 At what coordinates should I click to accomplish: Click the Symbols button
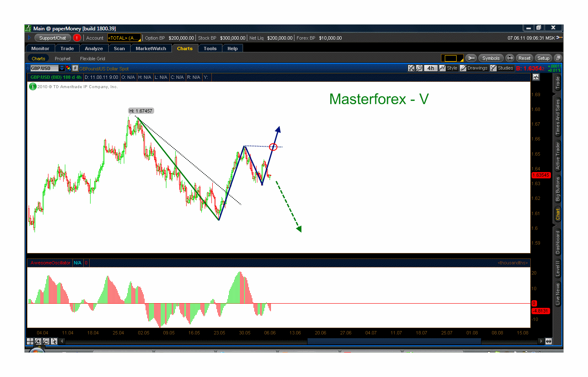pos(491,58)
